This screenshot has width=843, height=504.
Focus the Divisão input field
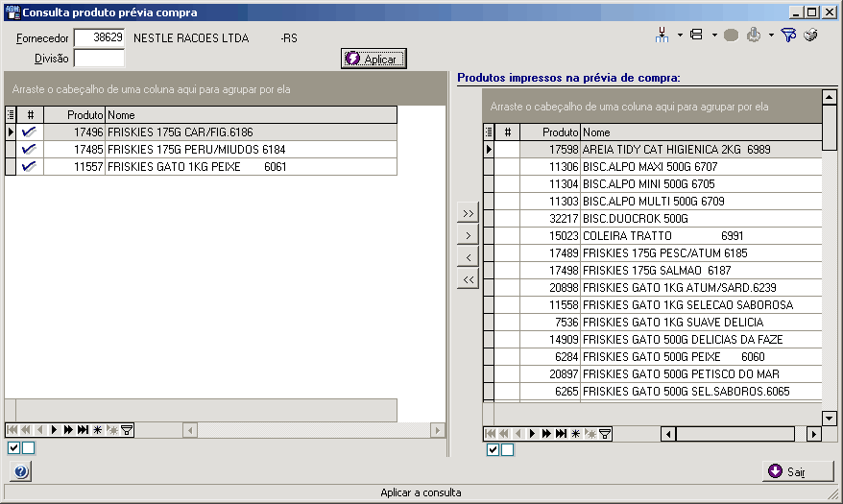pos(99,58)
